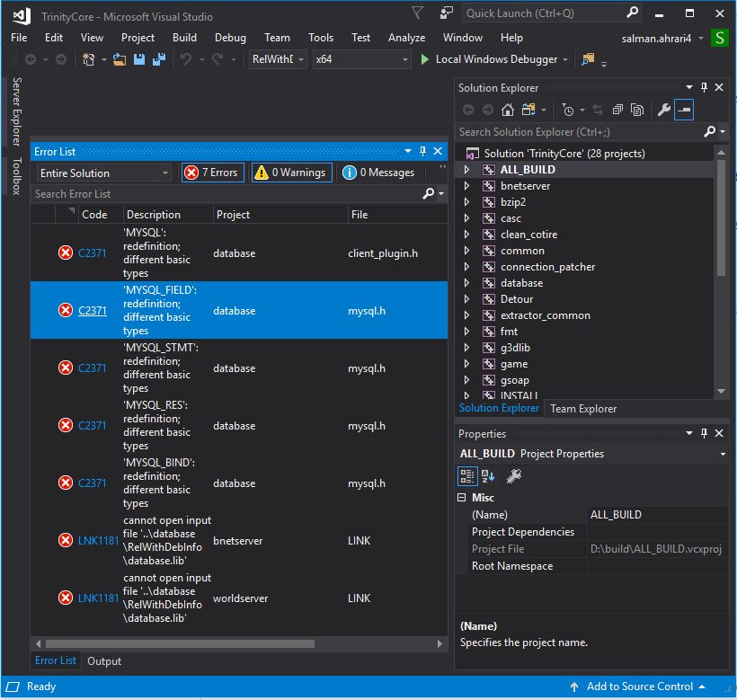Click Switch Views icon in Solution Explorer
Viewport: 737px width, 700px height.
click(x=528, y=110)
